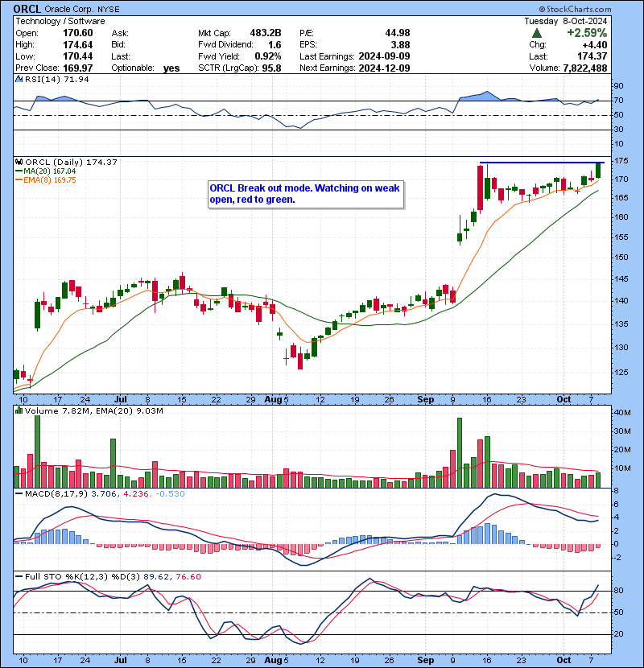
Task: Click the Volume panel bar icon
Action: tap(19, 410)
